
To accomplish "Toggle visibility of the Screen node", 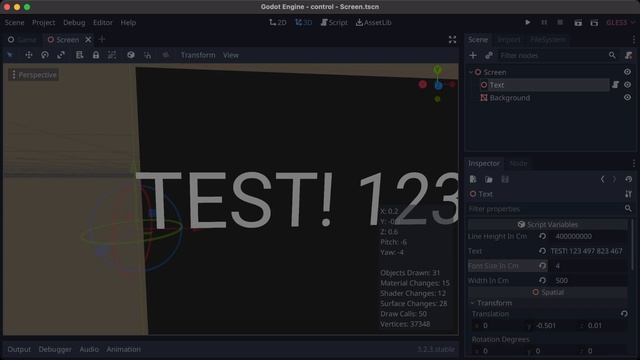I will tap(627, 72).
